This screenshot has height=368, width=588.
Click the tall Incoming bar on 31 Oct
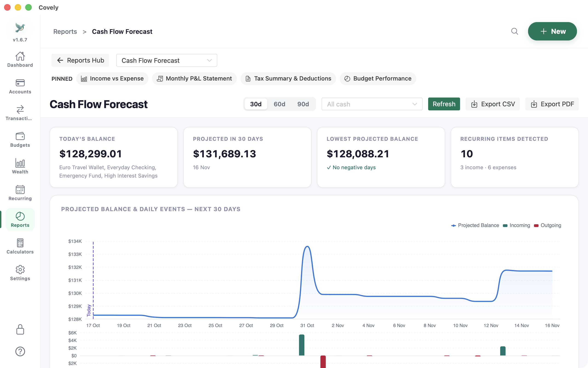coord(302,345)
